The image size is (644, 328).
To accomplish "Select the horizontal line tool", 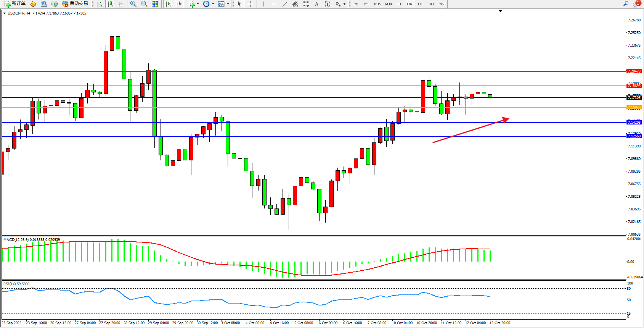I will 274,4.
